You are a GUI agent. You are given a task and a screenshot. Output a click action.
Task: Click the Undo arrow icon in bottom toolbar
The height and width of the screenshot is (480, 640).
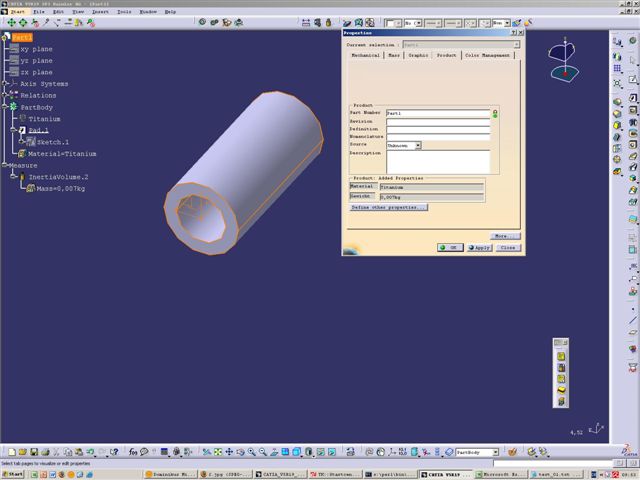click(90, 452)
